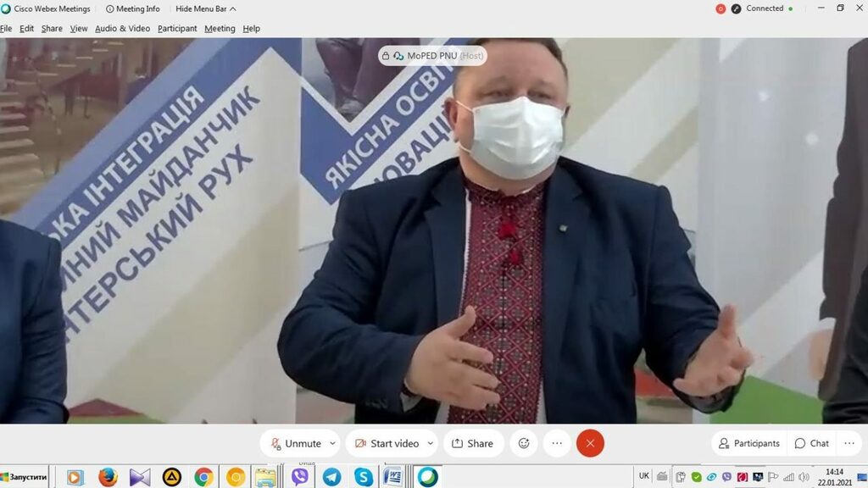Click the red recording indicator icon
Screen dimensions: 868x488
click(721, 8)
